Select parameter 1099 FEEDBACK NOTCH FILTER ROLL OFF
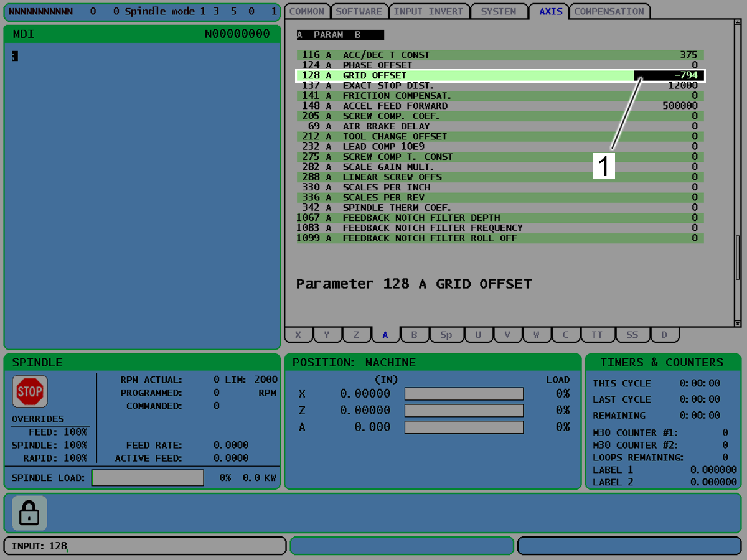This screenshot has height=560, width=747. click(x=500, y=238)
